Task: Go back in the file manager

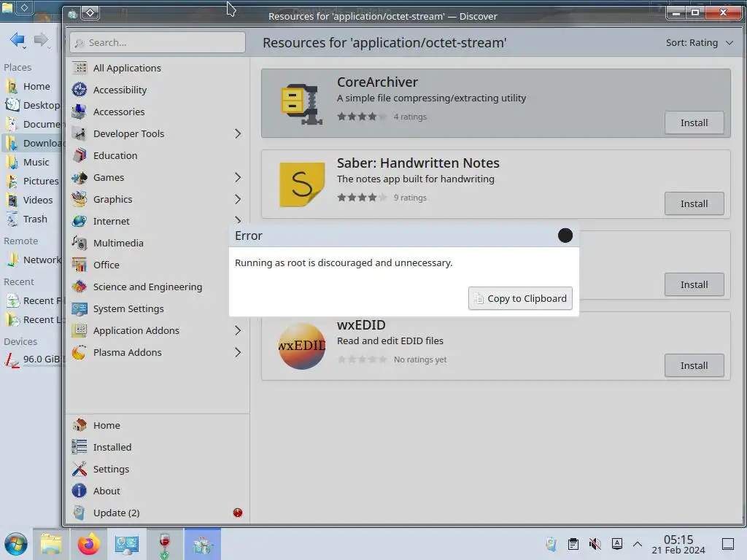Action: pos(18,39)
